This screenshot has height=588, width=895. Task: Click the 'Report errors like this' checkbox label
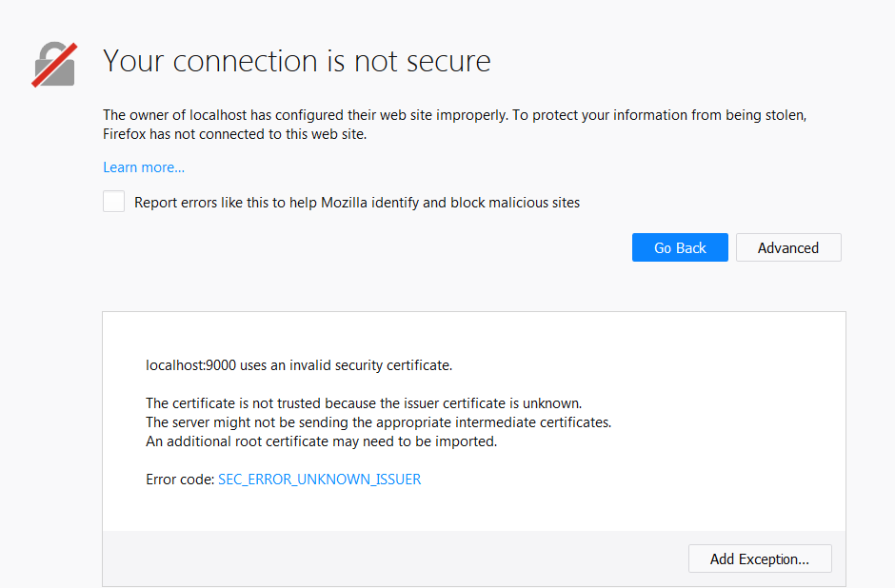357,203
